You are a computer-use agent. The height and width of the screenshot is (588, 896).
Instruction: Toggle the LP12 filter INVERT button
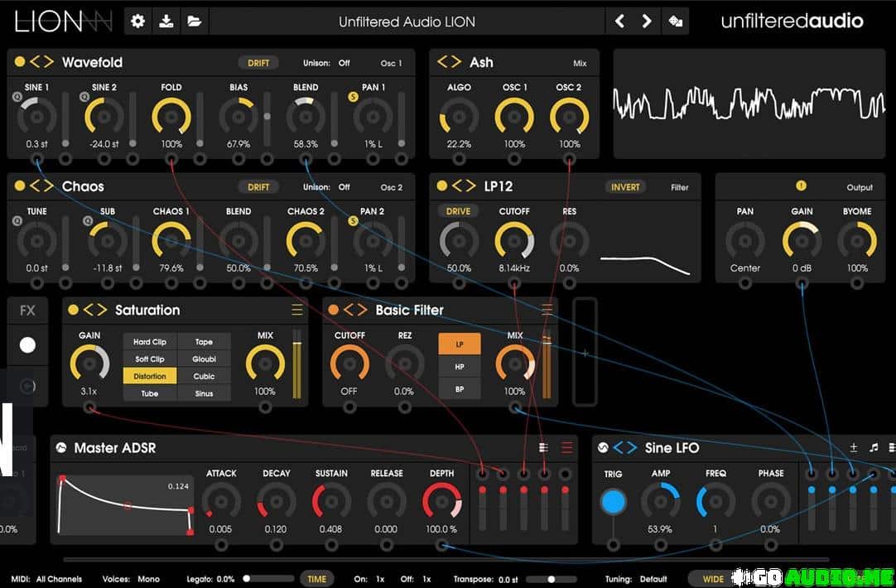click(625, 187)
